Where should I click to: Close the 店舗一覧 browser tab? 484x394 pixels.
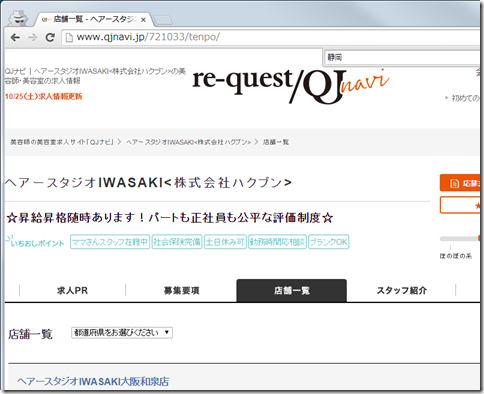(x=143, y=20)
